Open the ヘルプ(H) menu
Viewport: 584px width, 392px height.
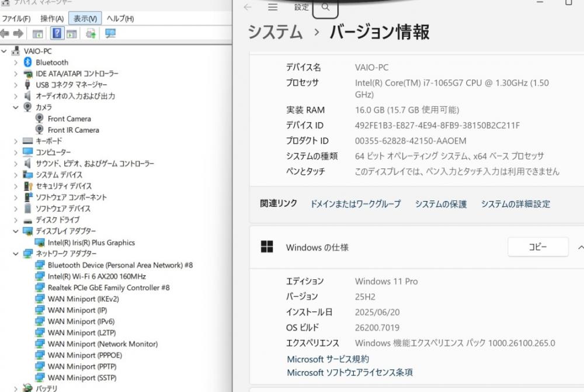click(x=120, y=18)
